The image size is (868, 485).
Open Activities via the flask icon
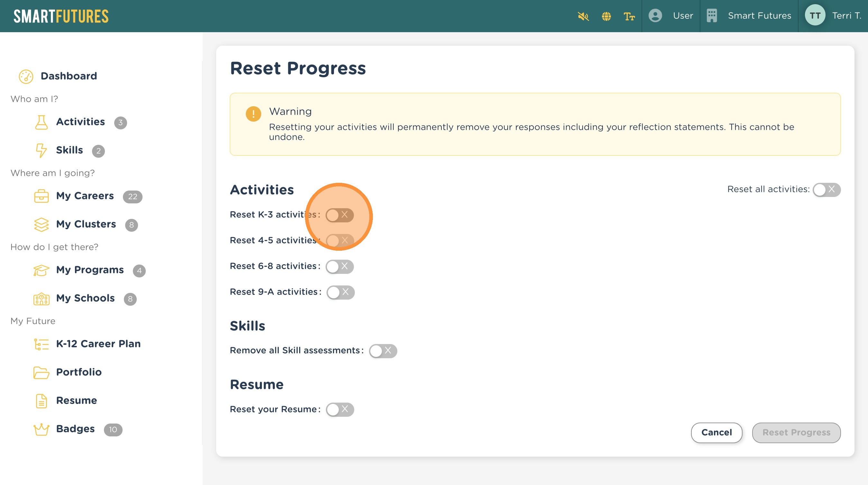coord(42,122)
